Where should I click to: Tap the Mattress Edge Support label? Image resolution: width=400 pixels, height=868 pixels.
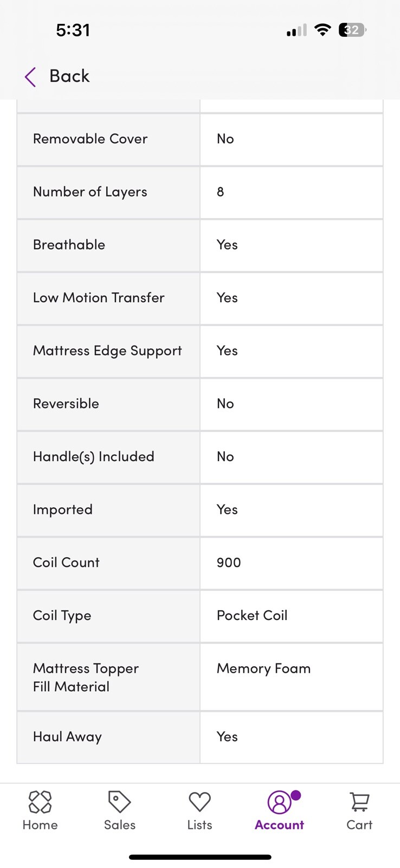coord(107,351)
